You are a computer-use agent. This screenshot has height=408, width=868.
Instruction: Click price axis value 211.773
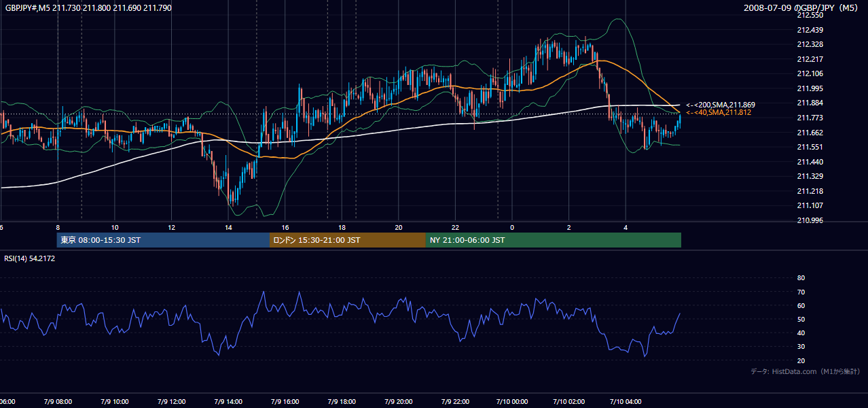(810, 118)
